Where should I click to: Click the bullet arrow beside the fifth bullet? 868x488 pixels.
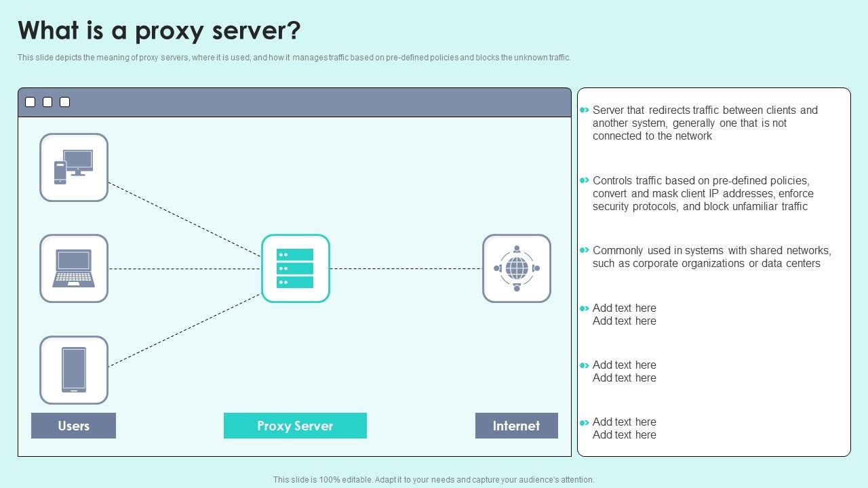coord(584,365)
